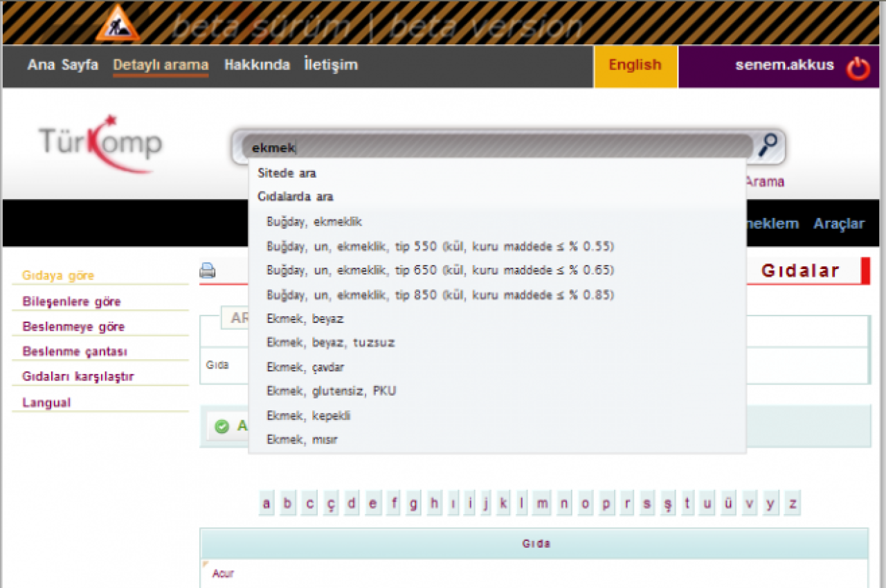Click the search magnifier icon
Screen dimensions: 886x588
(768, 146)
